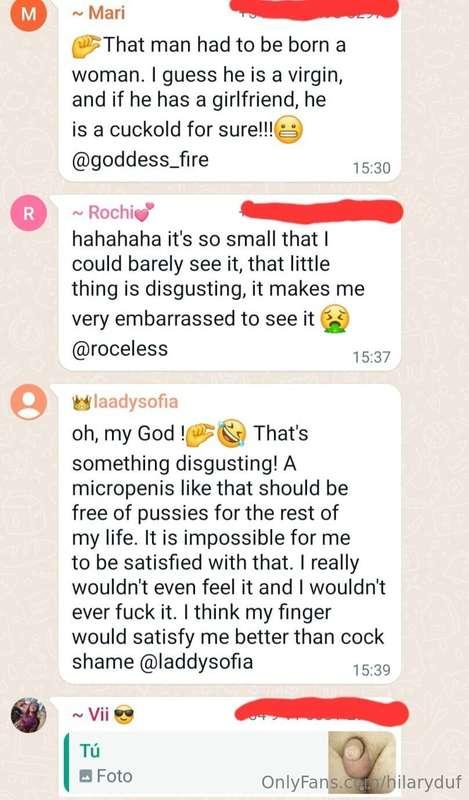Click the Foto image icon in quote
Viewport: 469px width, 800px height.
coord(86,777)
